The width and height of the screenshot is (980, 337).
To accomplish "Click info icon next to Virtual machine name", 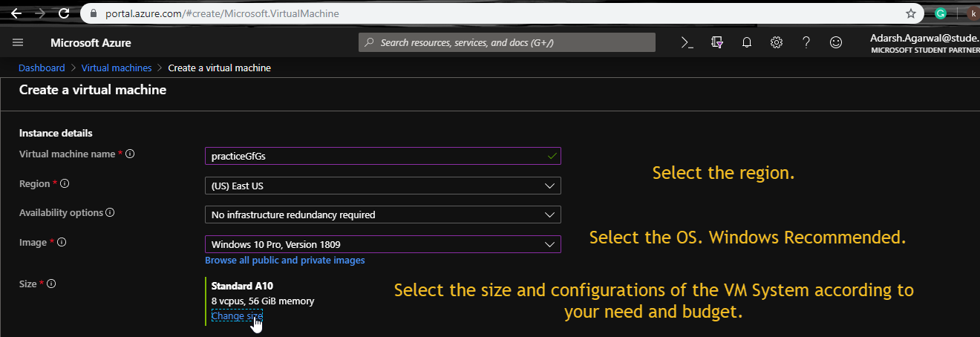I will pyautogui.click(x=130, y=154).
